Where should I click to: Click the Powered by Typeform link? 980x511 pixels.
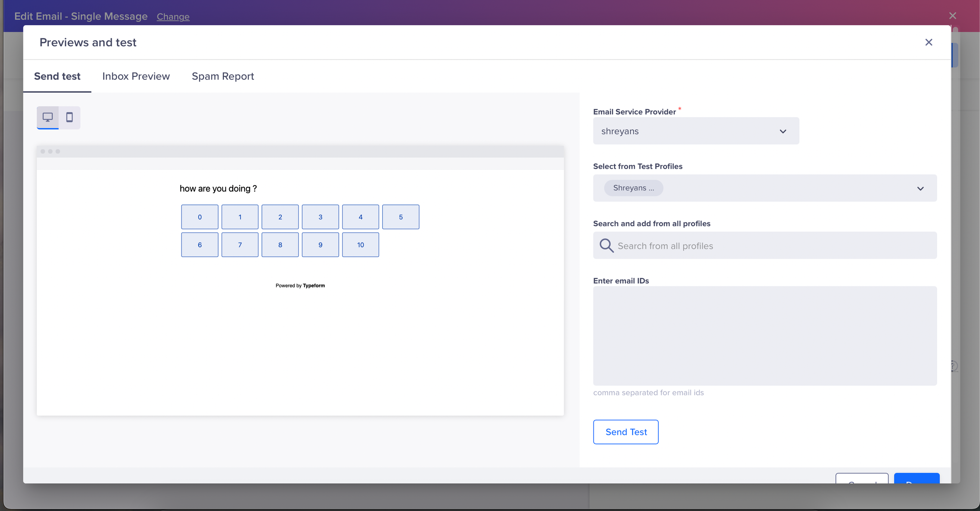tap(300, 286)
